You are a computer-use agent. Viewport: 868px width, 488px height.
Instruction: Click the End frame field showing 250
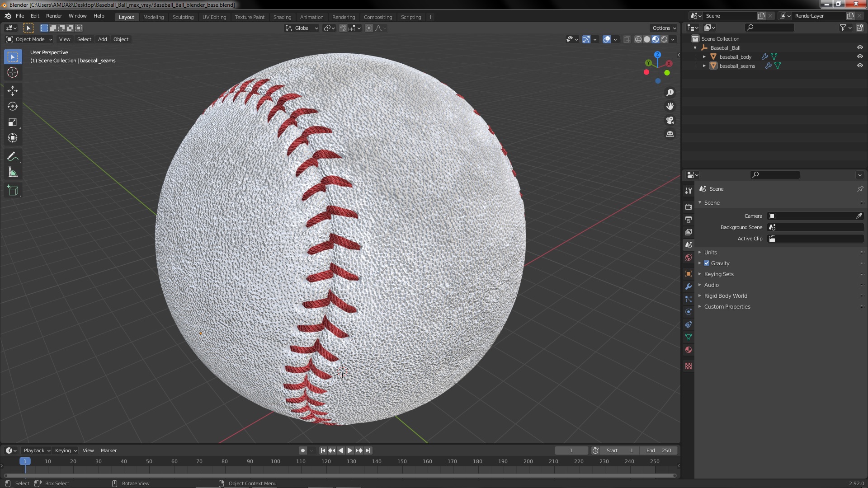tap(659, 450)
